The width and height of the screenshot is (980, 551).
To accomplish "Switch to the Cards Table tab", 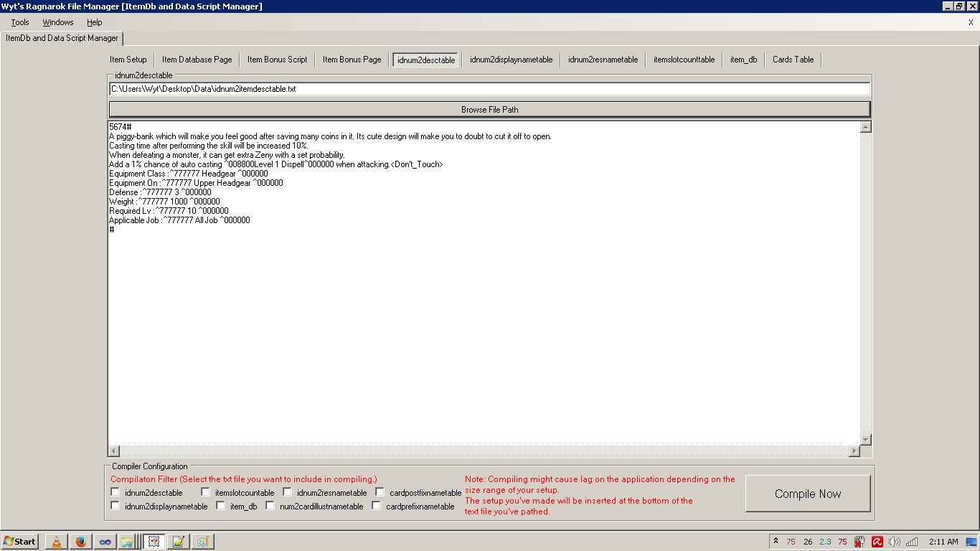I will pyautogui.click(x=793, y=60).
